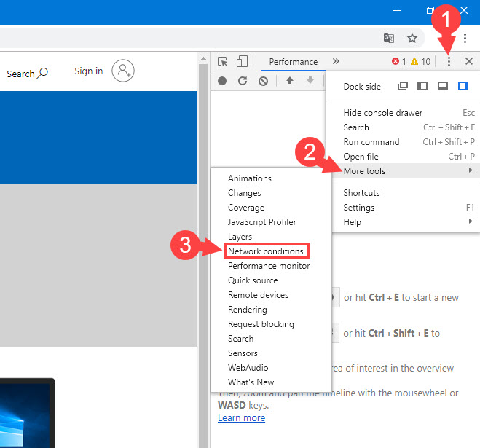
Task: Open Quick source tool
Action: pos(271,280)
